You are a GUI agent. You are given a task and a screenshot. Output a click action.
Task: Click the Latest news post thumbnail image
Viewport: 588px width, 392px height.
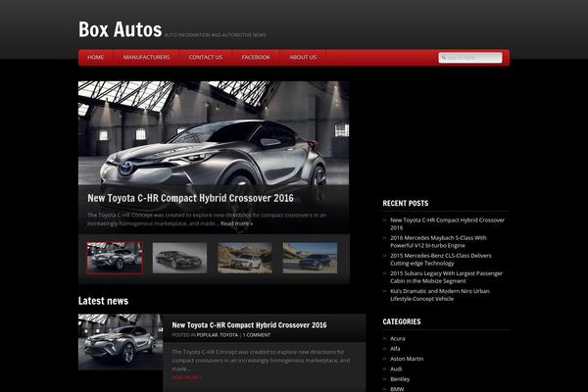tap(121, 342)
